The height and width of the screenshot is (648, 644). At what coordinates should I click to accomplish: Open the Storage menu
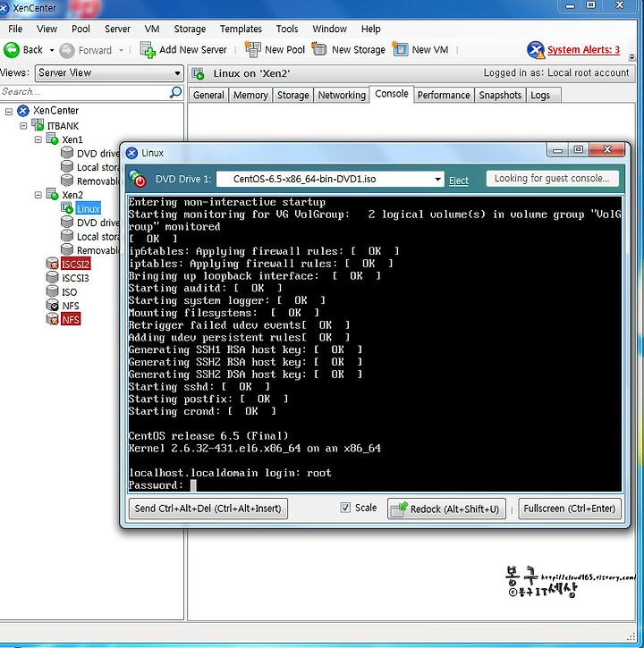pyautogui.click(x=190, y=29)
